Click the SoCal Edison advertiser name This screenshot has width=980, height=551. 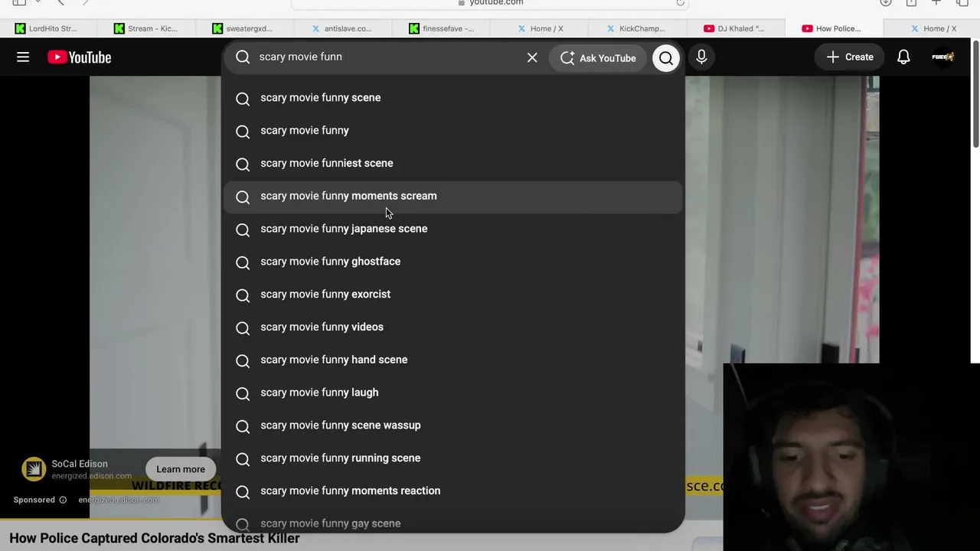pyautogui.click(x=80, y=464)
